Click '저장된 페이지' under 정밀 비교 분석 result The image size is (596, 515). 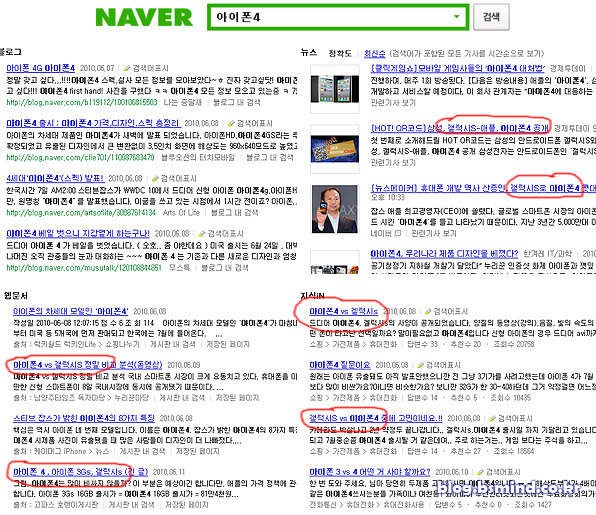(237, 398)
